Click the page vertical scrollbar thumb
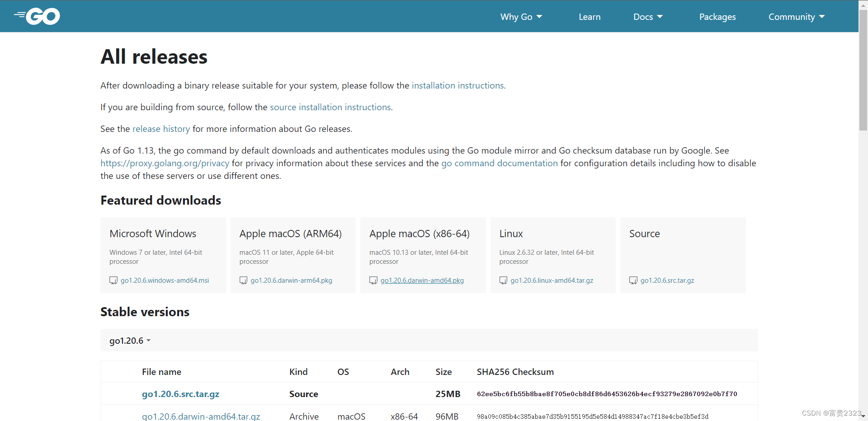 (x=863, y=70)
